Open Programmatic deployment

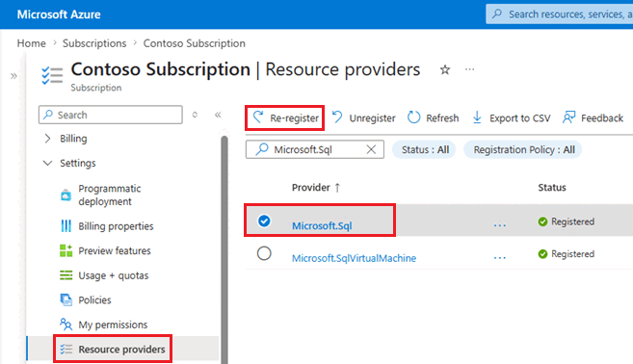[x=110, y=195]
